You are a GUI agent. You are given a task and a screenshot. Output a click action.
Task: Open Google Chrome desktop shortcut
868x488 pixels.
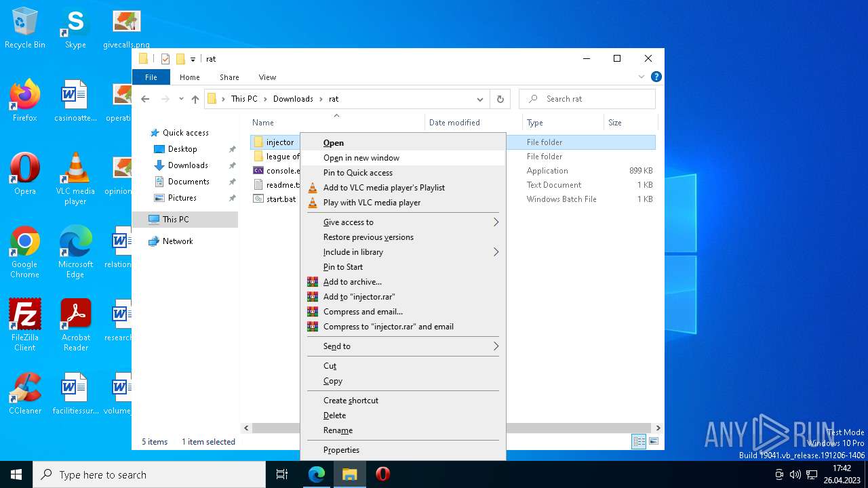(x=25, y=252)
